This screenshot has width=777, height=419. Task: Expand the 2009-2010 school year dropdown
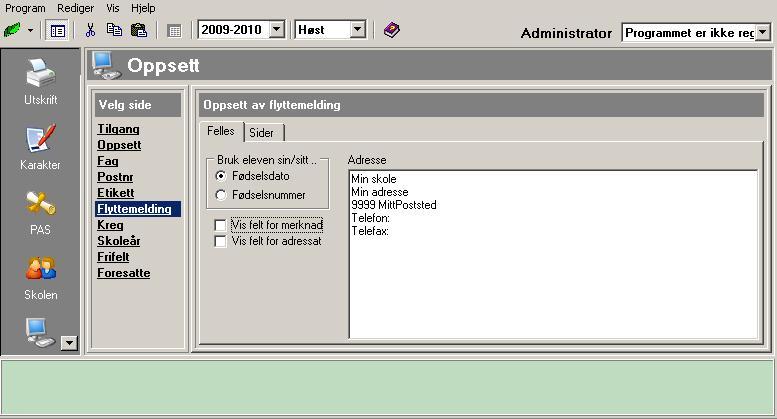click(277, 30)
